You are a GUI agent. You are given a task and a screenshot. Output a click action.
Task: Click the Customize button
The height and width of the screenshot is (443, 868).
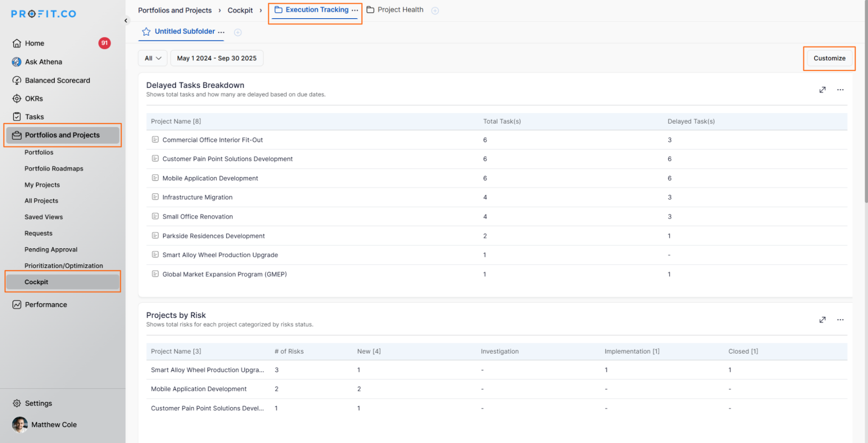(829, 58)
